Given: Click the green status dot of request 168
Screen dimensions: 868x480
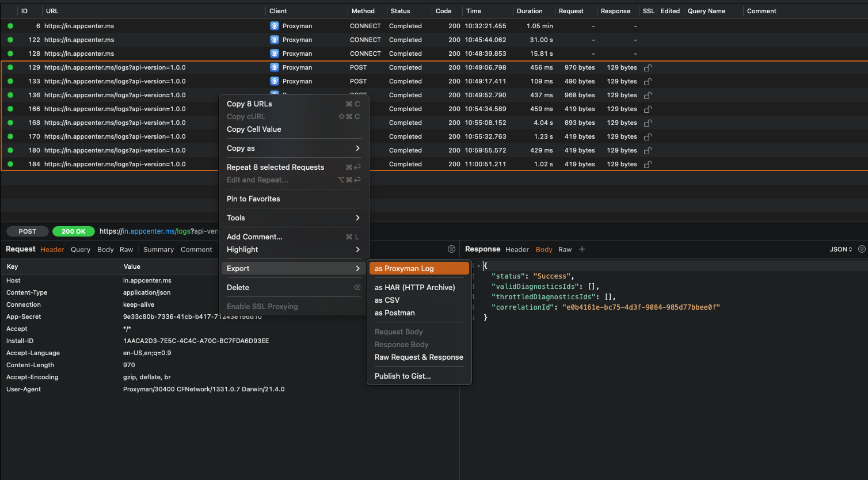Looking at the screenshot, I should click(x=10, y=123).
